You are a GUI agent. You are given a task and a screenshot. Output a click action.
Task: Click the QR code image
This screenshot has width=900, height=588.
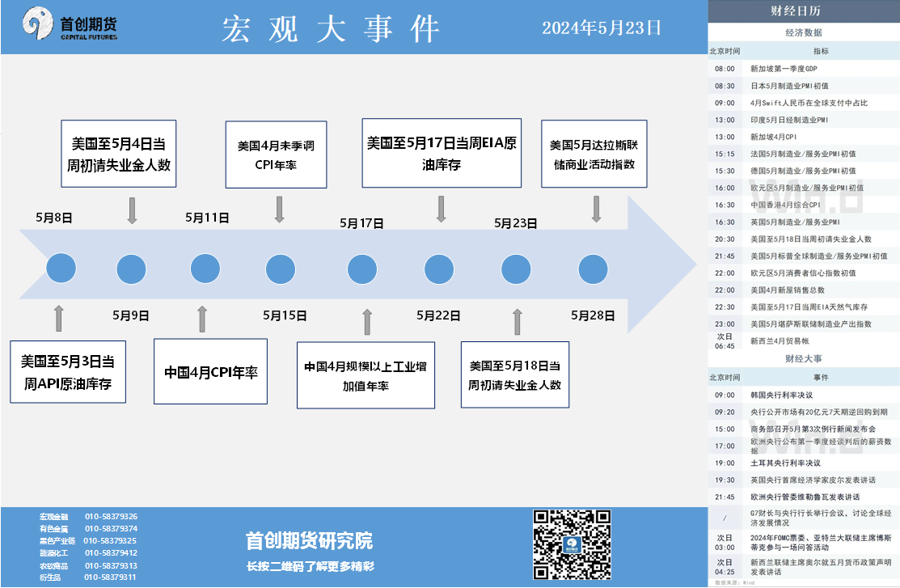pyautogui.click(x=572, y=544)
